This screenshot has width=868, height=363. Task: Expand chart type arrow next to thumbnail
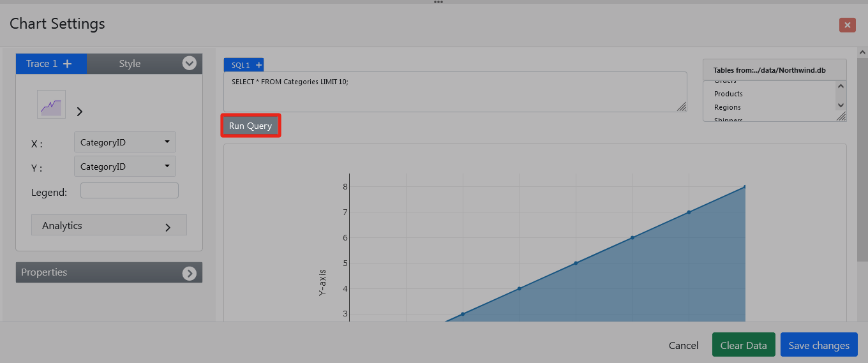pos(80,112)
